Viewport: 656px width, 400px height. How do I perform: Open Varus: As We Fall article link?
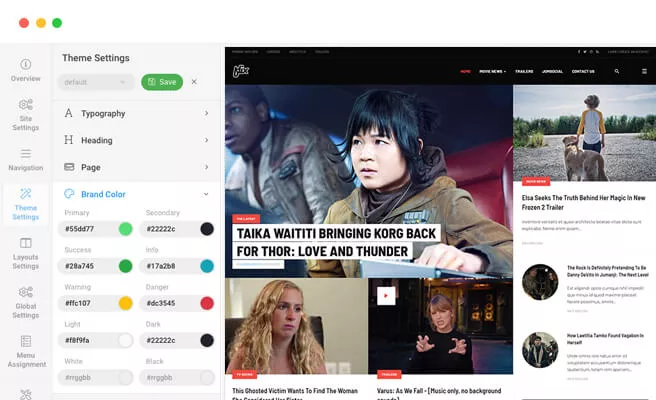(x=439, y=393)
